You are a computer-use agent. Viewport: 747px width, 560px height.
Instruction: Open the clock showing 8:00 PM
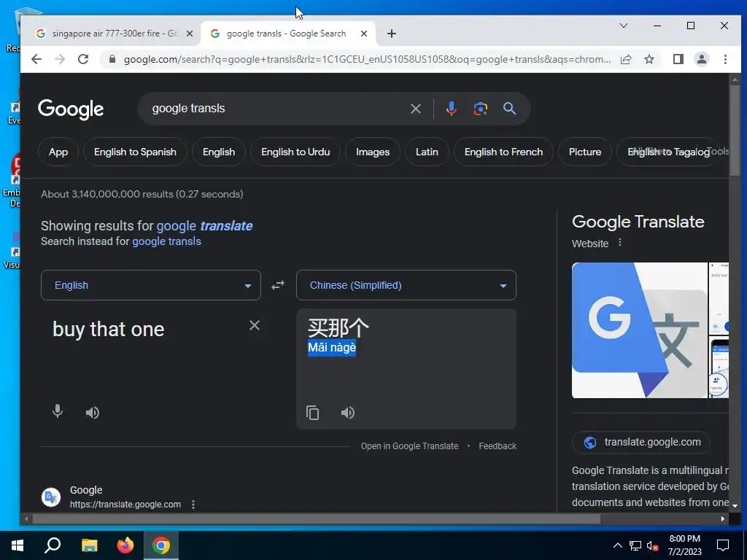coord(684,545)
